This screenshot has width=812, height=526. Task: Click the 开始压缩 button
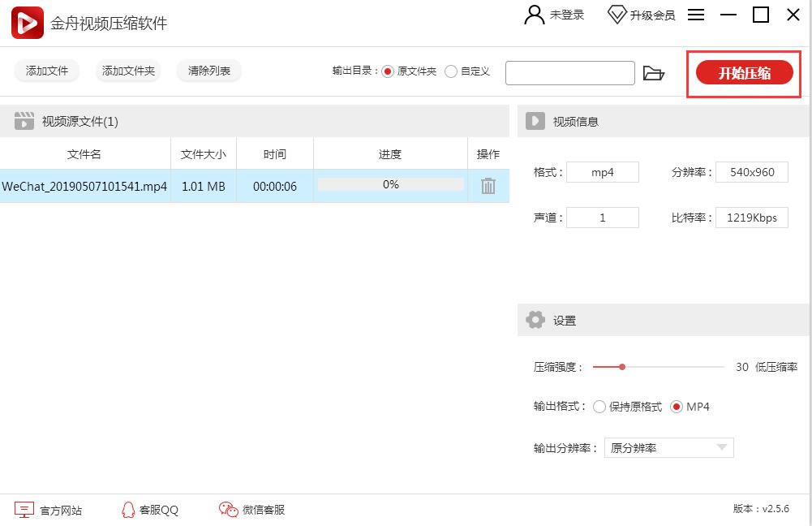coord(742,72)
